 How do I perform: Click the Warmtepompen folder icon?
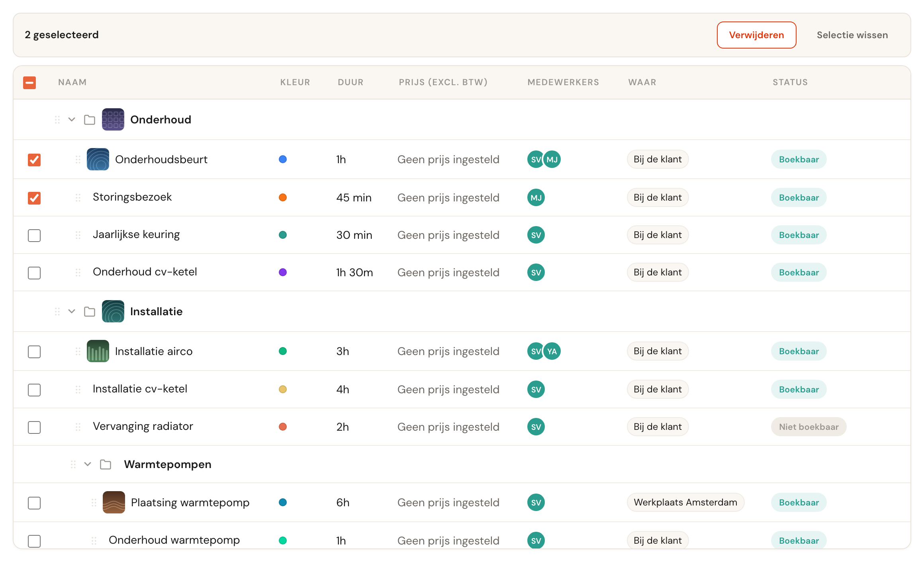tap(106, 464)
